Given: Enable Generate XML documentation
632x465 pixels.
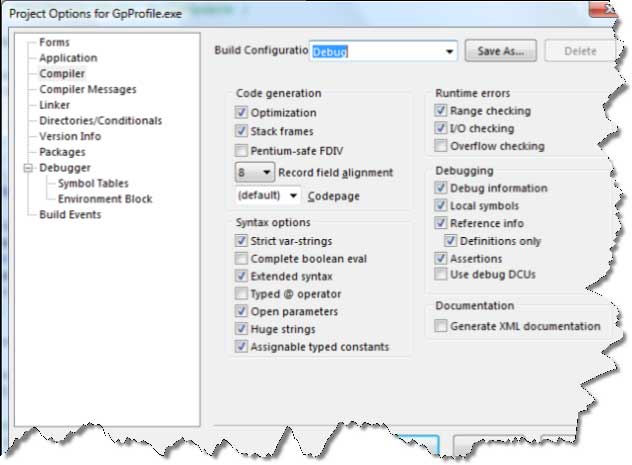Looking at the screenshot, I should point(441,326).
